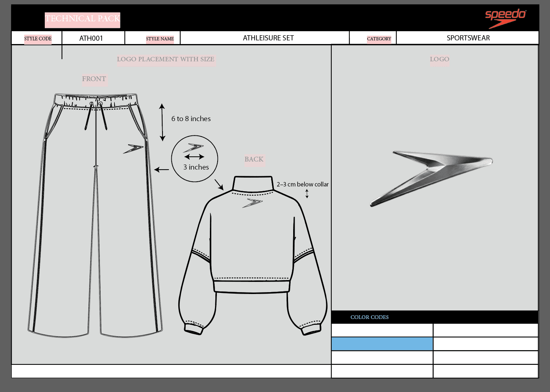Select the TECHNICAL PACK title text
Image resolution: width=550 pixels, height=392 pixels.
83,19
